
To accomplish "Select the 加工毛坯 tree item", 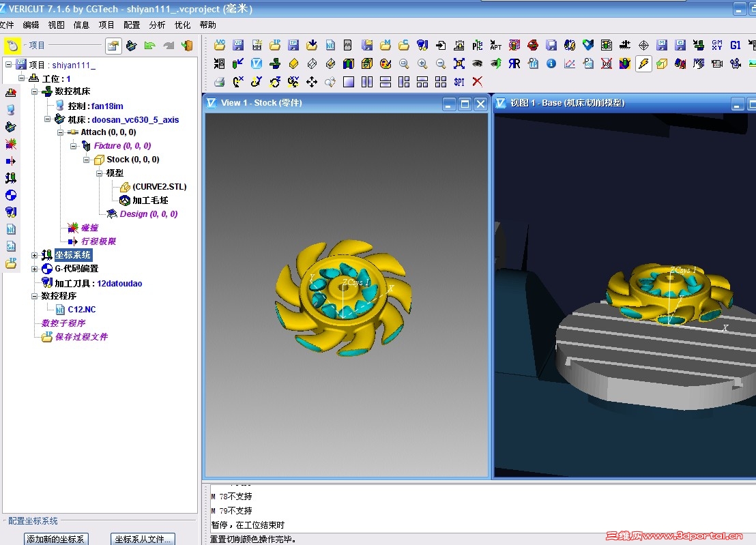I will [150, 201].
